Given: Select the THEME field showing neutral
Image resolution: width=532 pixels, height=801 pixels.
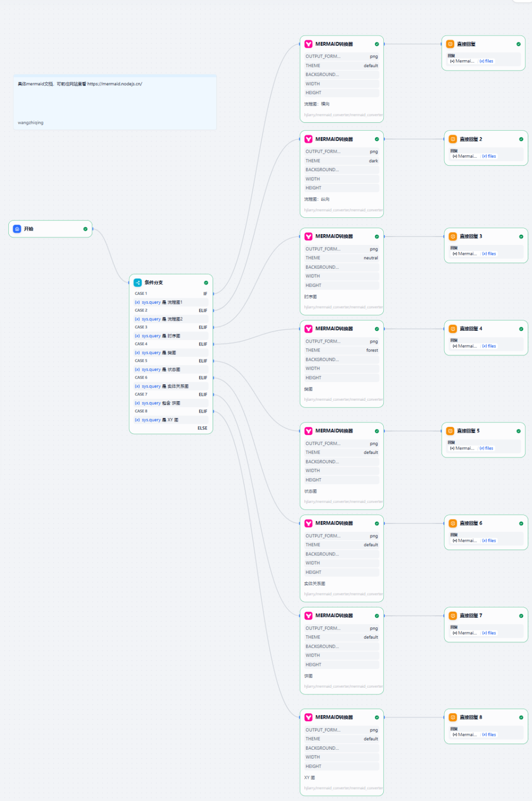Looking at the screenshot, I should tap(341, 258).
